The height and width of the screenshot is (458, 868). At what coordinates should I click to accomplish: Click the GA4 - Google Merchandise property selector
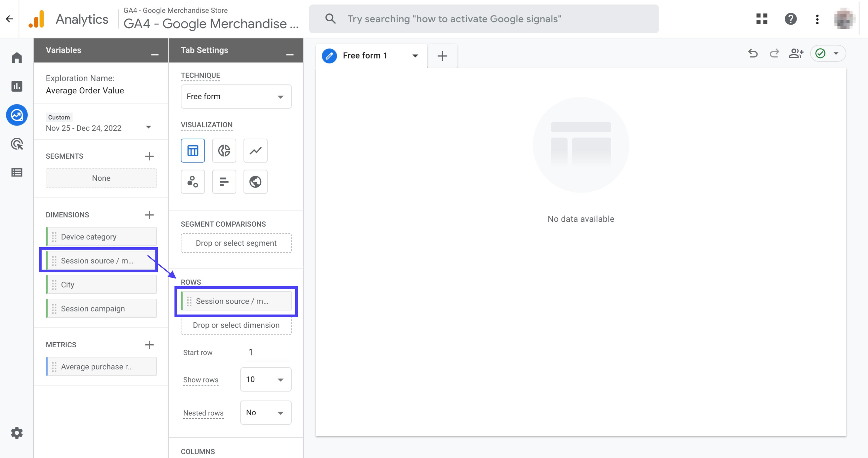coord(211,19)
